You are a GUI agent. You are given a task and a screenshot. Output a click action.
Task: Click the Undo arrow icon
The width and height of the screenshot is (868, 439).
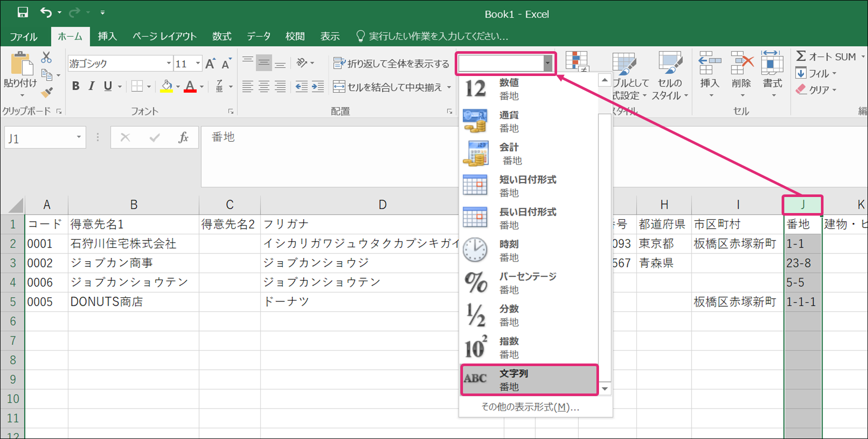46,12
